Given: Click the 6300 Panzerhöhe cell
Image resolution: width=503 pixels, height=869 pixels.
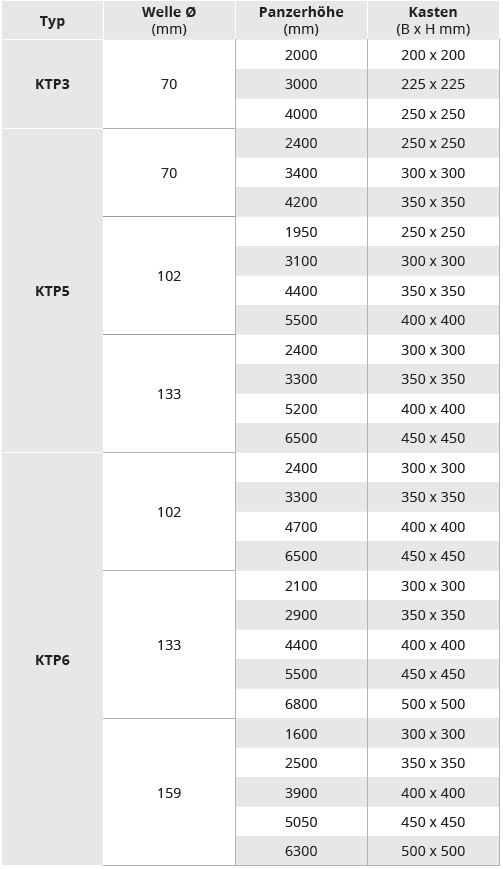Looking at the screenshot, I should click(301, 851).
